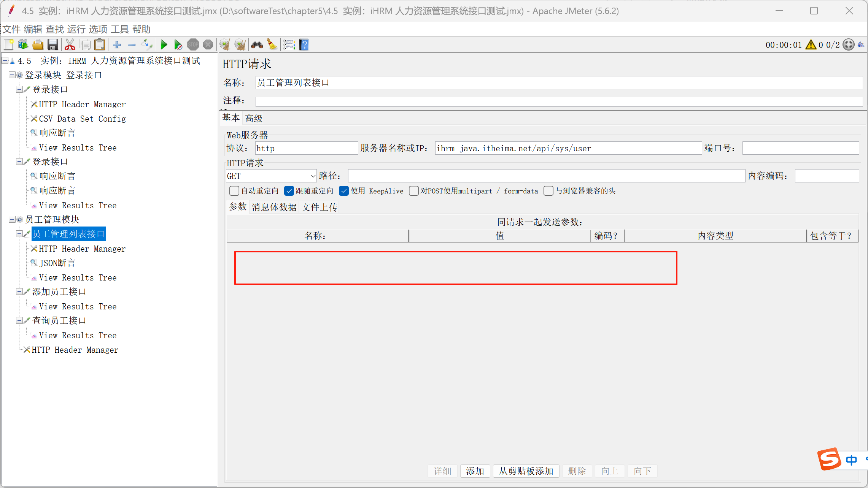This screenshot has width=868, height=488.
Task: Open the 消息体数据 tab
Action: click(273, 207)
